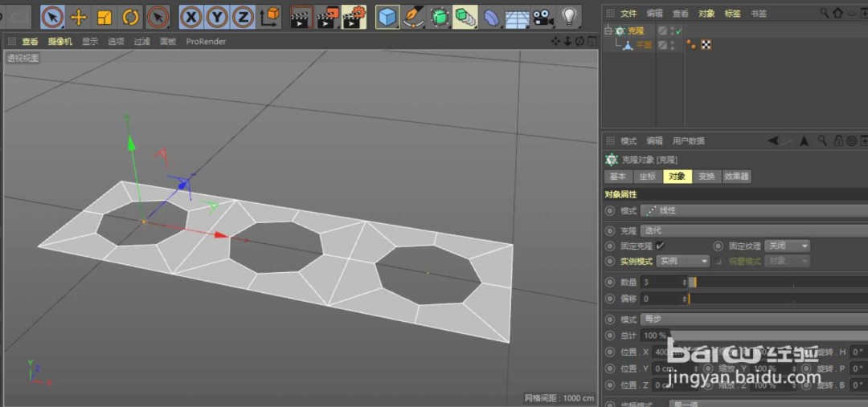Uncheck the 固定克隆 checkbox
This screenshot has height=407, width=868.
660,246
